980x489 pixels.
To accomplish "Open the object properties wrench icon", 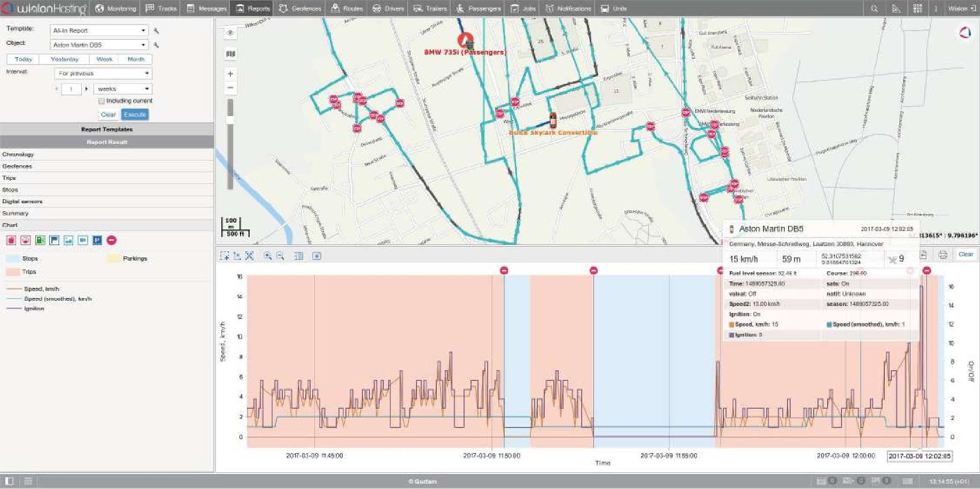I will [x=156, y=45].
